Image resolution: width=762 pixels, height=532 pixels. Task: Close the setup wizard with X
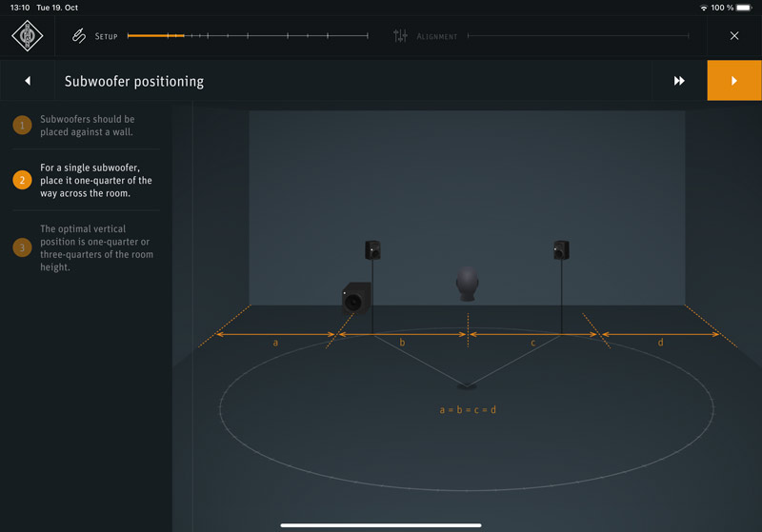[x=733, y=36]
